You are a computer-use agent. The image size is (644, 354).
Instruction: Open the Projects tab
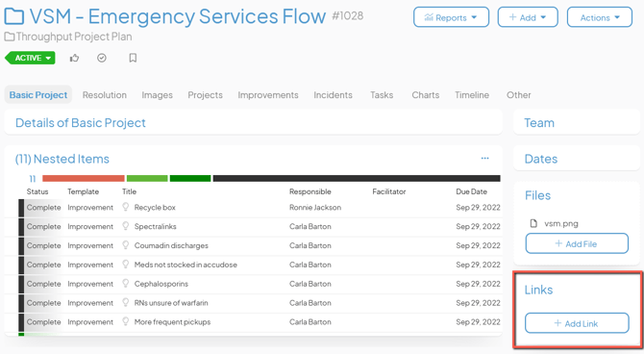coord(205,95)
